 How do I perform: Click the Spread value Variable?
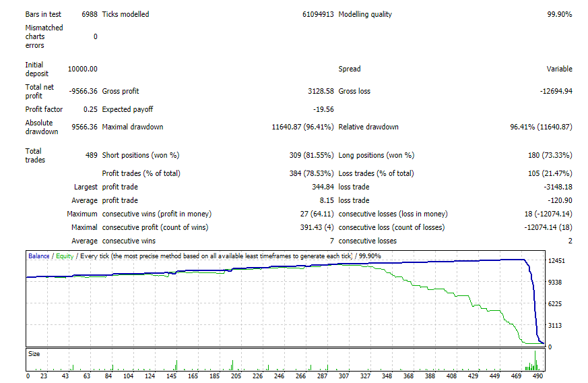[x=559, y=69]
